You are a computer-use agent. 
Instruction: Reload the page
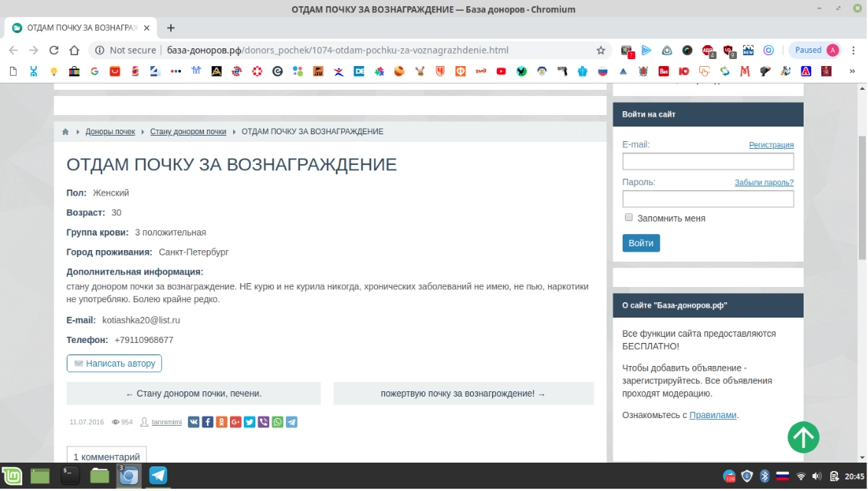[54, 51]
